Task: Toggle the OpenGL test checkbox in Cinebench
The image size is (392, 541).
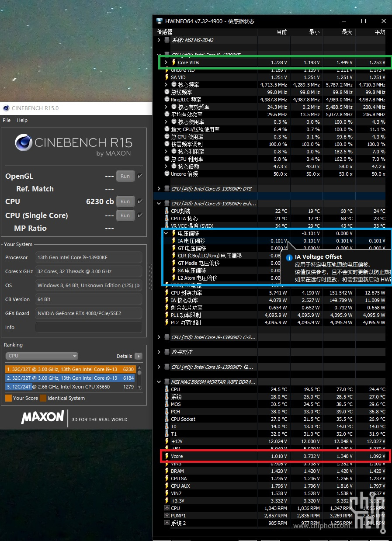Action: click(x=140, y=176)
